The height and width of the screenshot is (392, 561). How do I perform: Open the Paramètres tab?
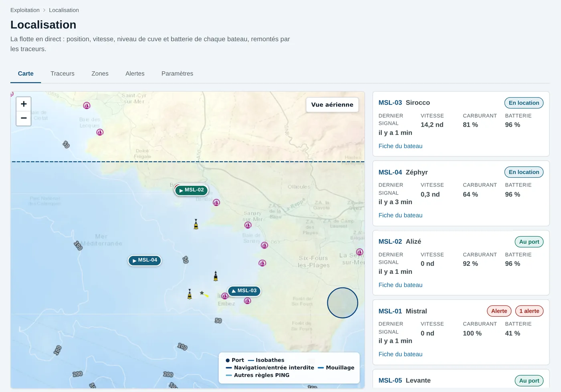[177, 74]
